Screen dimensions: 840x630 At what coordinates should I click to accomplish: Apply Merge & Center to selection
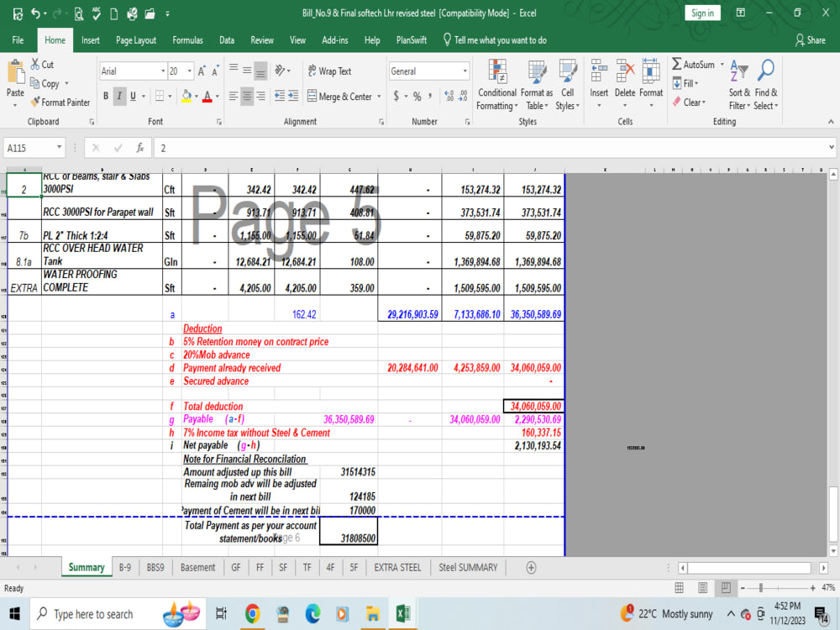(x=339, y=96)
